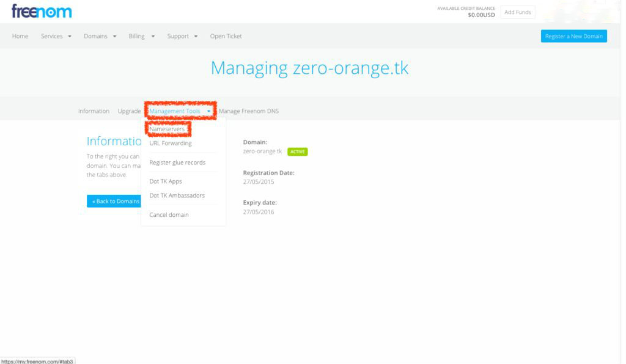The width and height of the screenshot is (626, 364).
Task: Open Dot TK Ambassadors menu entry
Action: click(177, 195)
